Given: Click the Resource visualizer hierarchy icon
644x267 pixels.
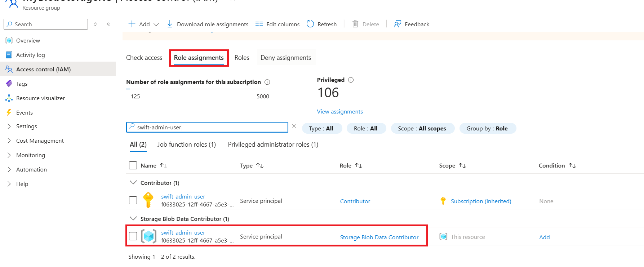Looking at the screenshot, I should tap(9, 98).
